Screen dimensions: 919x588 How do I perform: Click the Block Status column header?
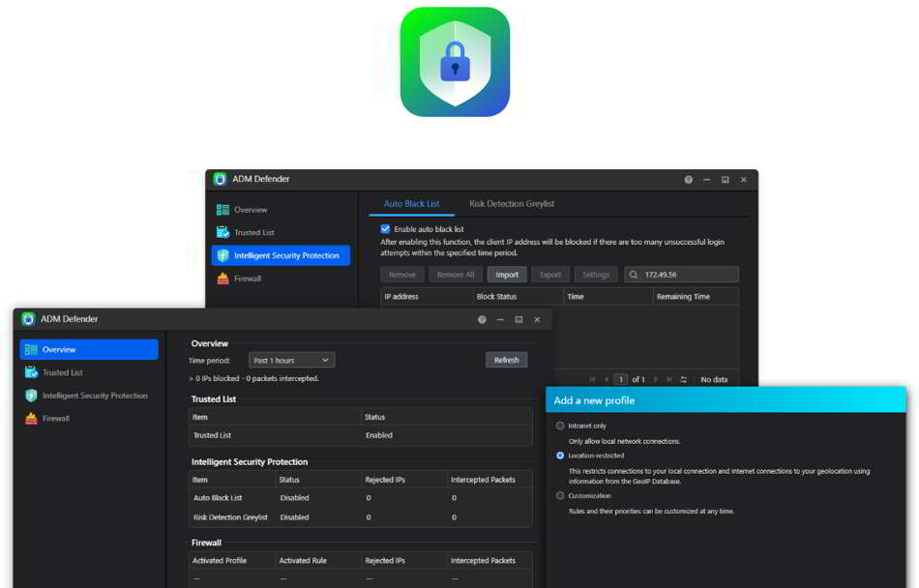click(519, 296)
